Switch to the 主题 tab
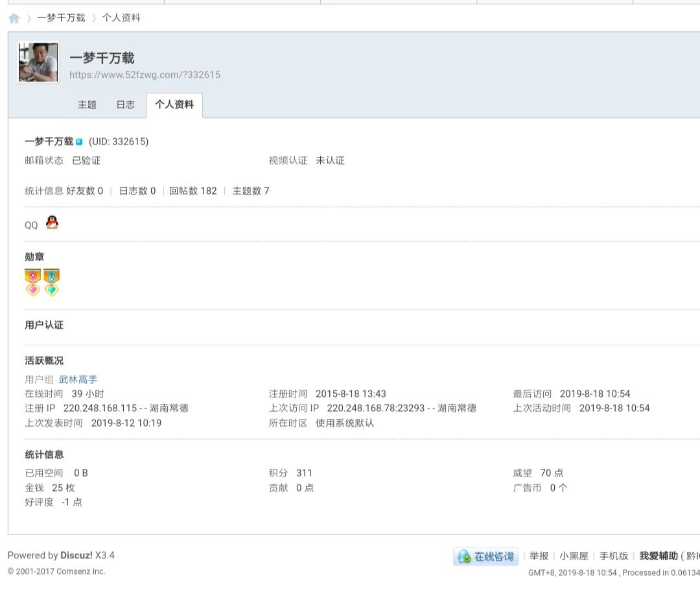 [87, 104]
